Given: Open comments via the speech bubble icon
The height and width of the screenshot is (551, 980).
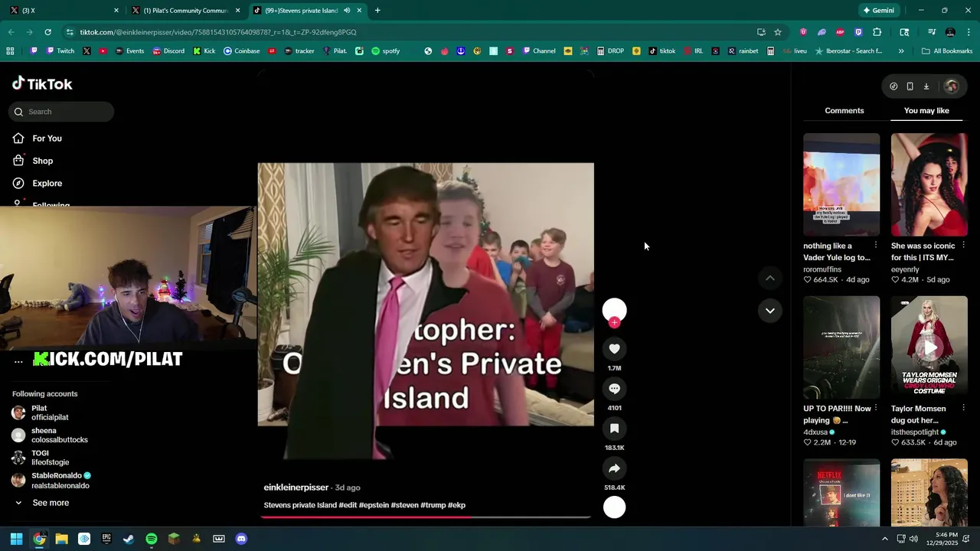Looking at the screenshot, I should coord(614,389).
